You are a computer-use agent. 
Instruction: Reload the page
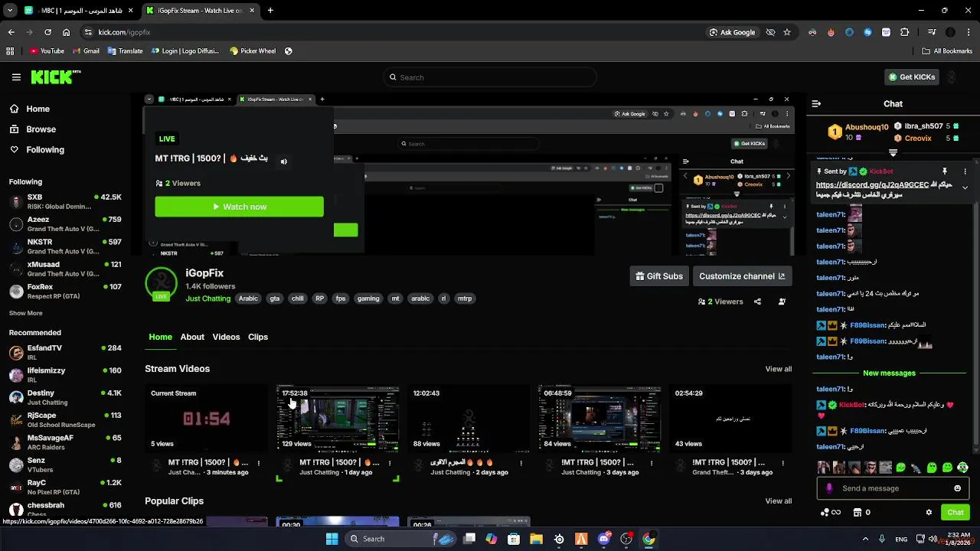(47, 32)
